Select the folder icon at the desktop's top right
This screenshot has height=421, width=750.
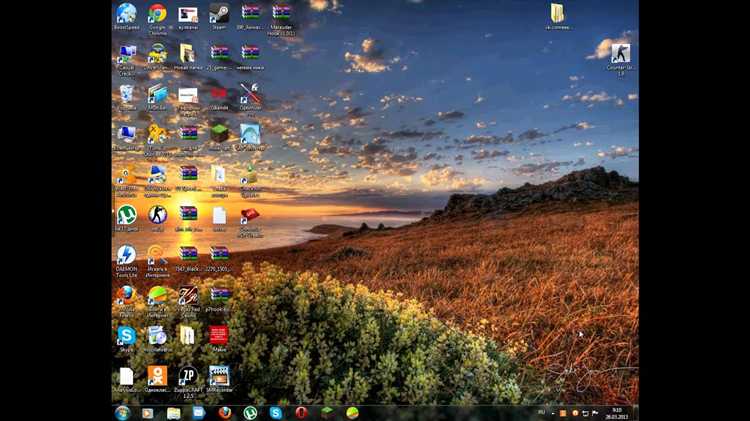(558, 14)
